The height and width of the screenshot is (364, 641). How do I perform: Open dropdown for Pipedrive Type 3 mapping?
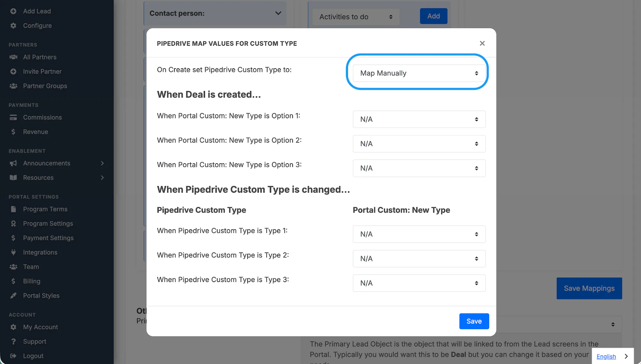(419, 283)
